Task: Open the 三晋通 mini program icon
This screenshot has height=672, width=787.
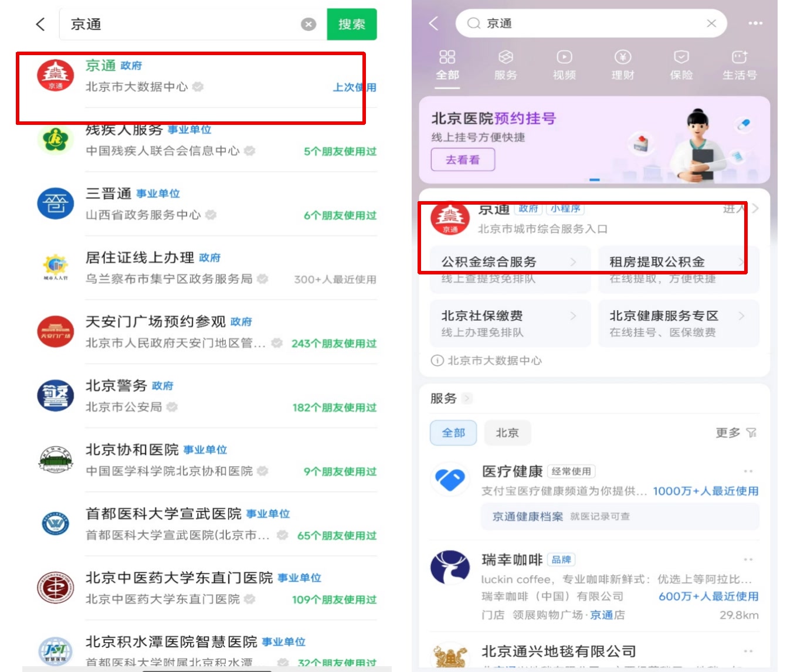Action: (56, 204)
